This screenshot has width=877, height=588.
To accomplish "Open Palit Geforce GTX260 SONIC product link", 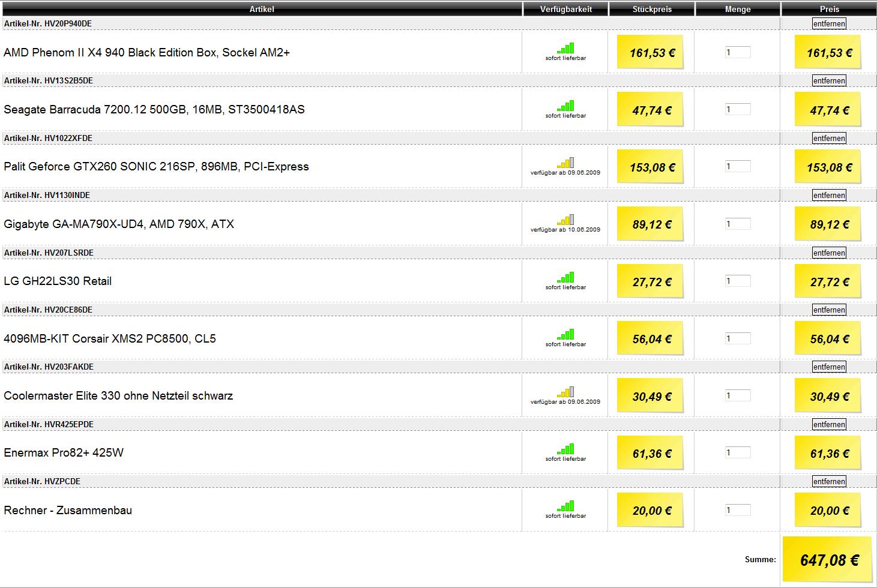I will [x=156, y=166].
